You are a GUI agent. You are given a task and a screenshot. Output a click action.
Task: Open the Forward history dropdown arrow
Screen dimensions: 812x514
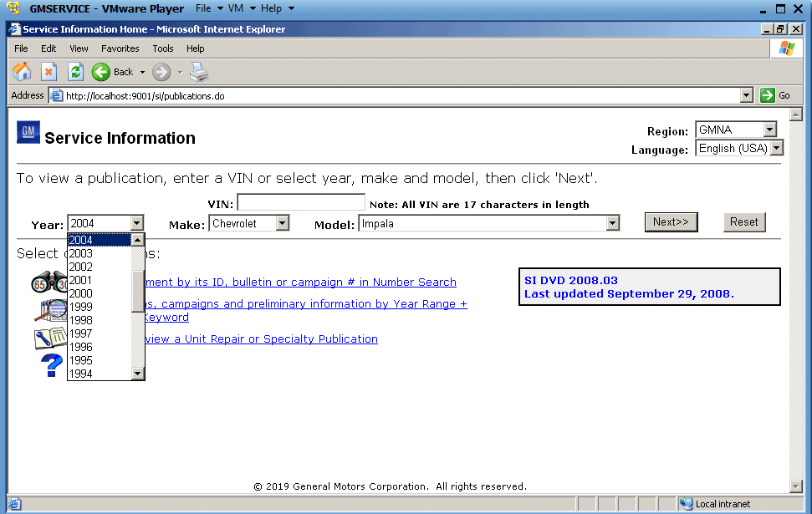pos(181,73)
